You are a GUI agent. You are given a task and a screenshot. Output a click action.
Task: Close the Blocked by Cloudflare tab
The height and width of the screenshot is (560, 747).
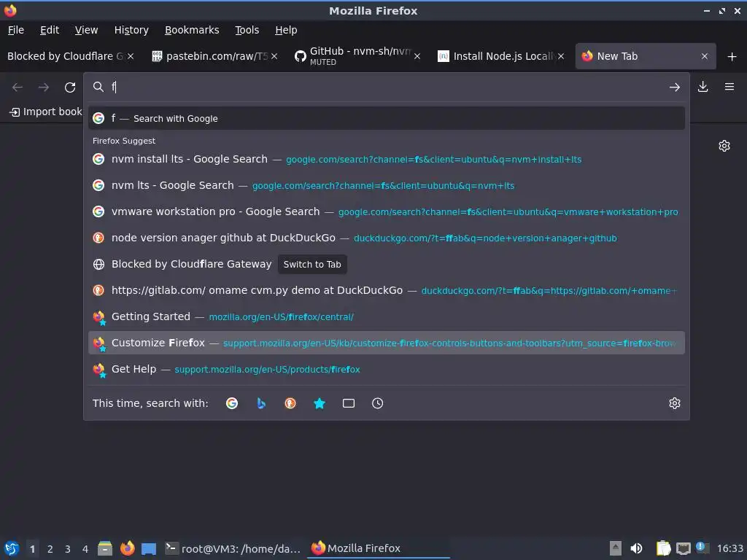[131, 56]
